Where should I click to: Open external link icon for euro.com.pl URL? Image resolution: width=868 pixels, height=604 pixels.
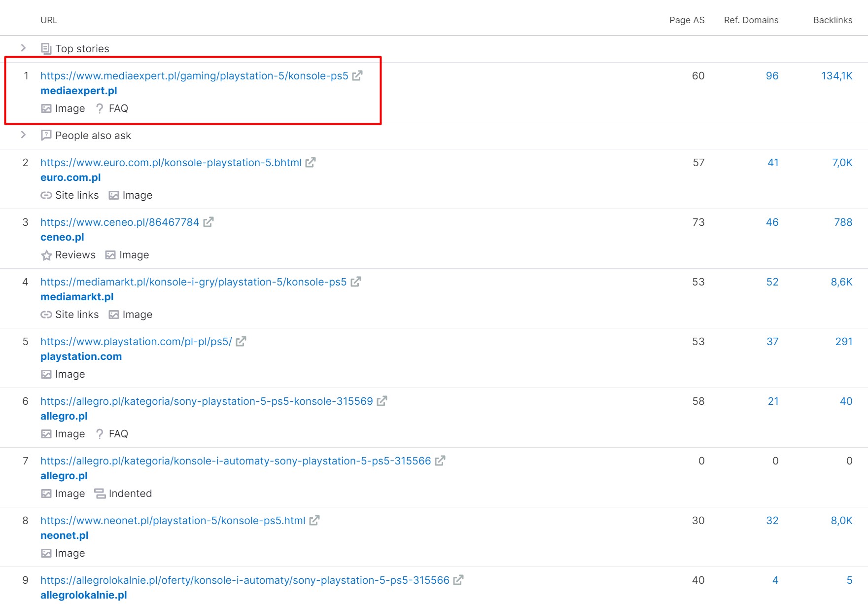tap(311, 162)
